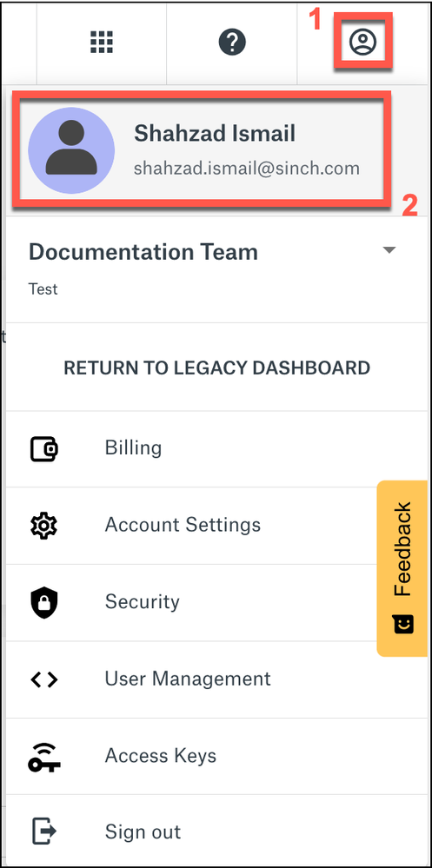Click the Access Keys wifi key icon

coord(43,756)
